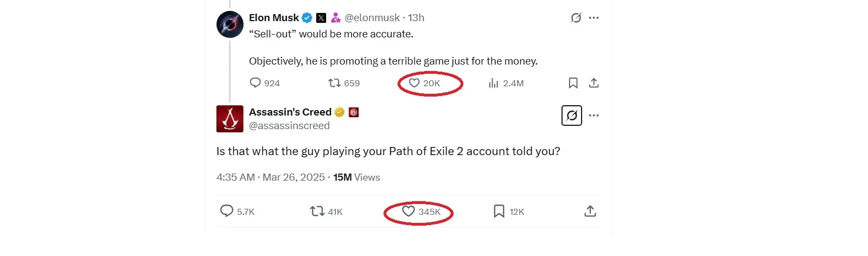Viewport: 868px width, 256px height.
Task: Open the 15M Views count
Action: 356,177
